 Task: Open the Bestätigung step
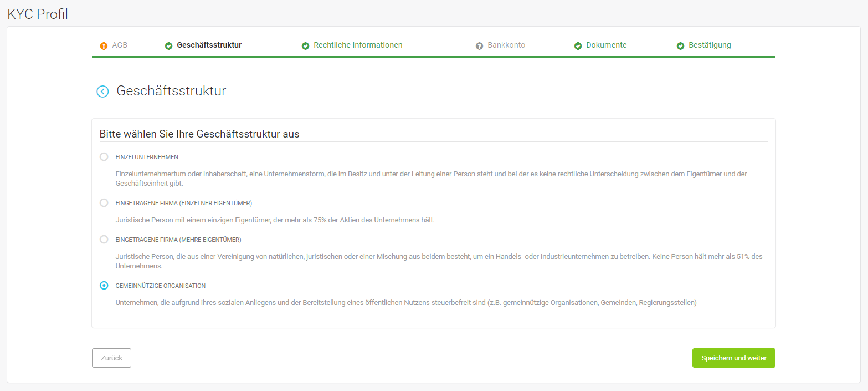[x=710, y=45]
